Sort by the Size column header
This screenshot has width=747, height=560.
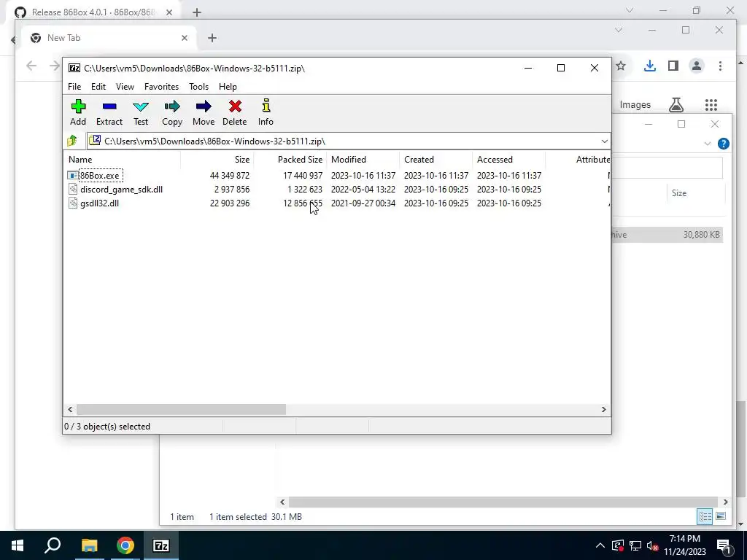pyautogui.click(x=217, y=160)
